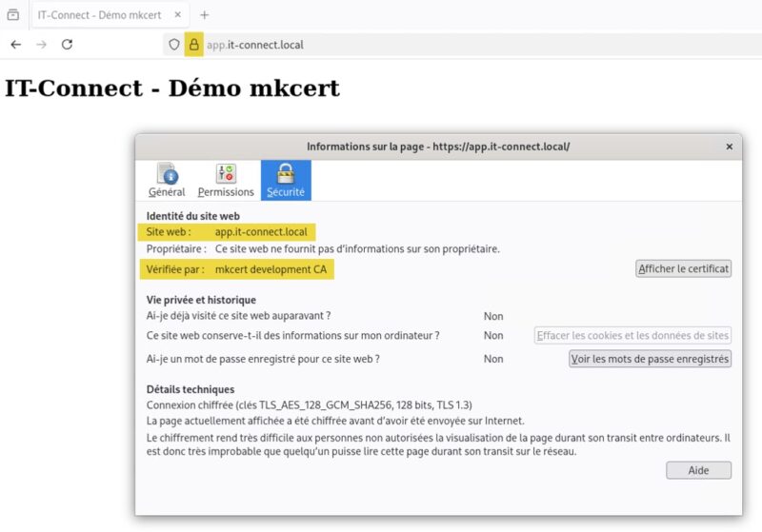This screenshot has height=532, width=762.
Task: Click Connexion chiffrée TLS_AES_128_GCM_SHA256 line
Action: [x=309, y=405]
